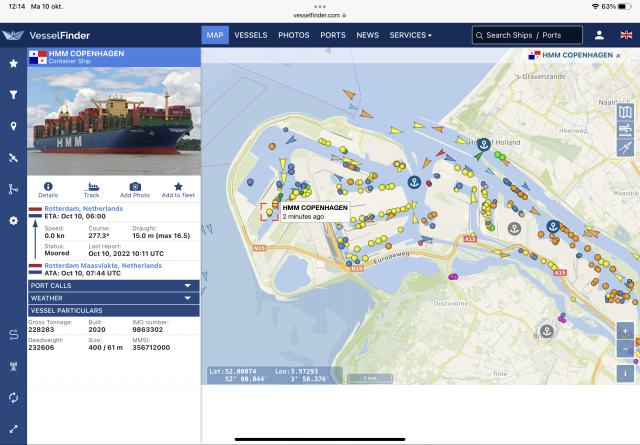Toggle fullscreen expand arrows icon
The image size is (640, 445).
[13, 429]
